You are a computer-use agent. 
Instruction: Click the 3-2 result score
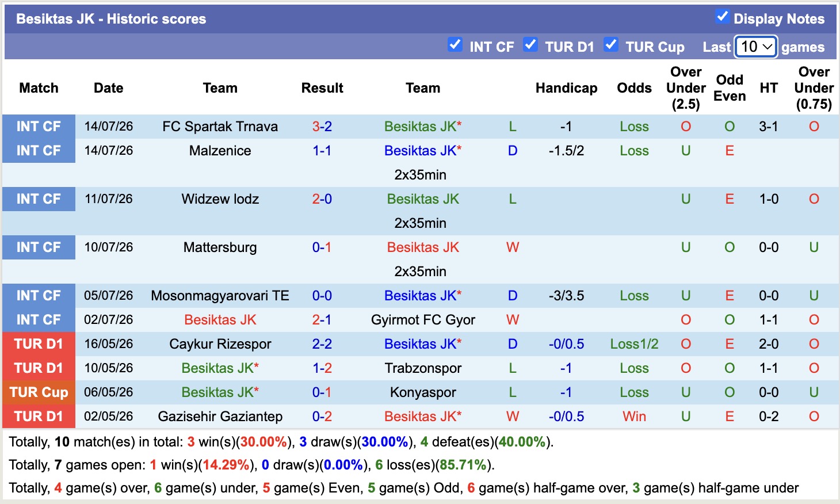(x=322, y=127)
